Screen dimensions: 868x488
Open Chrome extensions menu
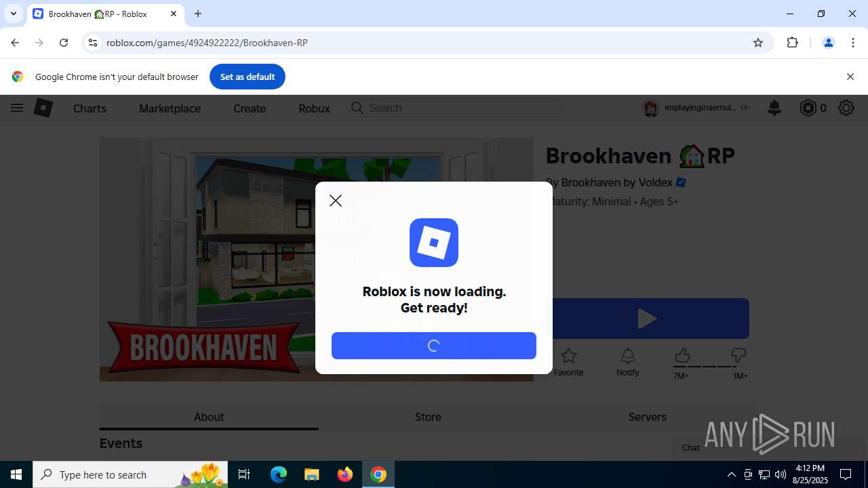tap(792, 43)
